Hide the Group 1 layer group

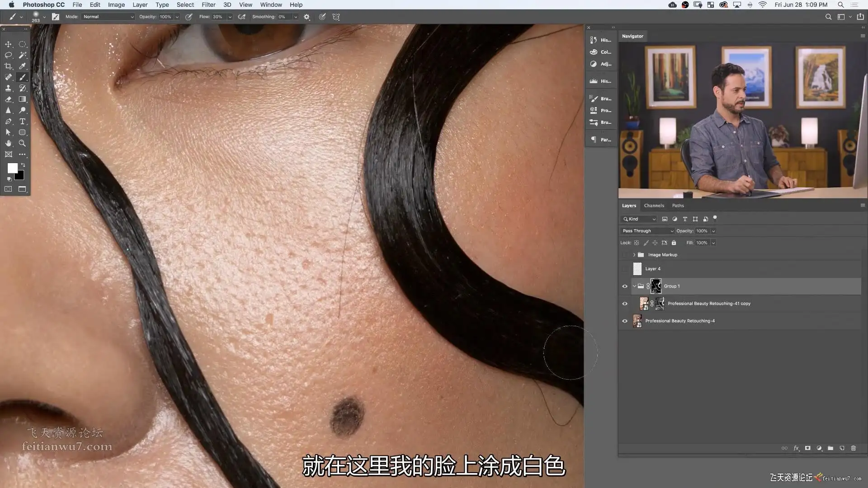tap(625, 286)
